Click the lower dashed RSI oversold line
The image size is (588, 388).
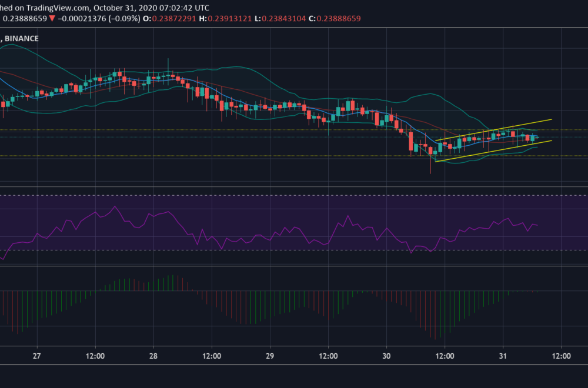tap(294, 250)
